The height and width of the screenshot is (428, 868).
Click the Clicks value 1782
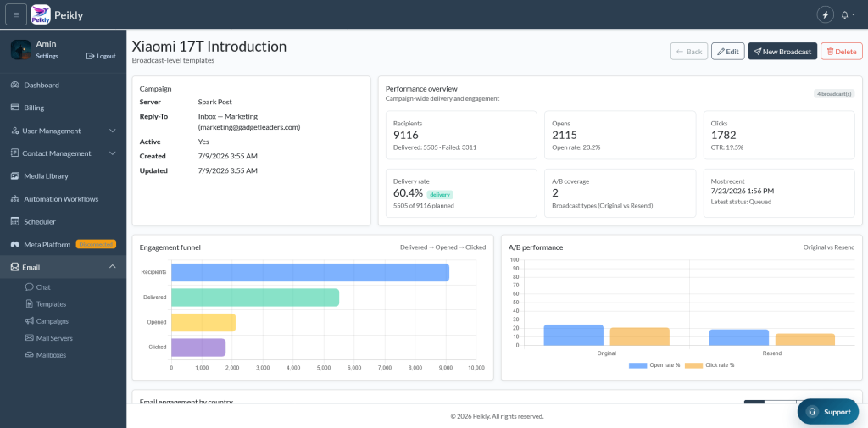coord(724,135)
